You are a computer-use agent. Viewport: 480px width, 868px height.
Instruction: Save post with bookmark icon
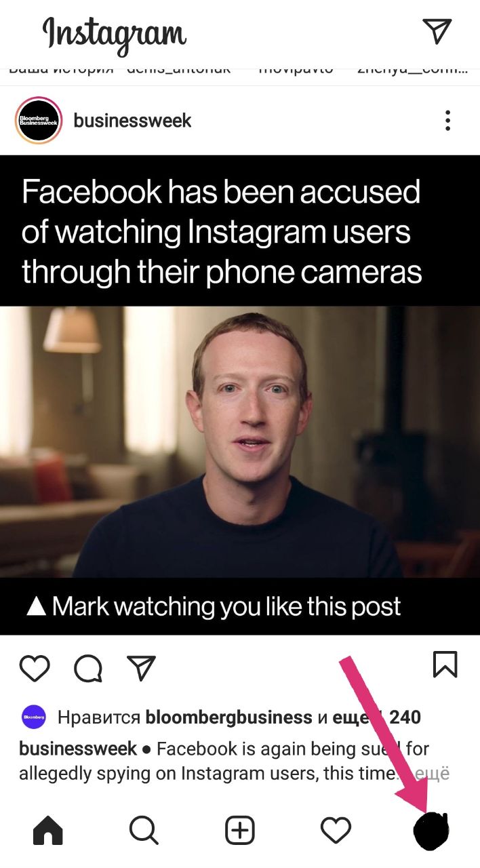point(445,664)
